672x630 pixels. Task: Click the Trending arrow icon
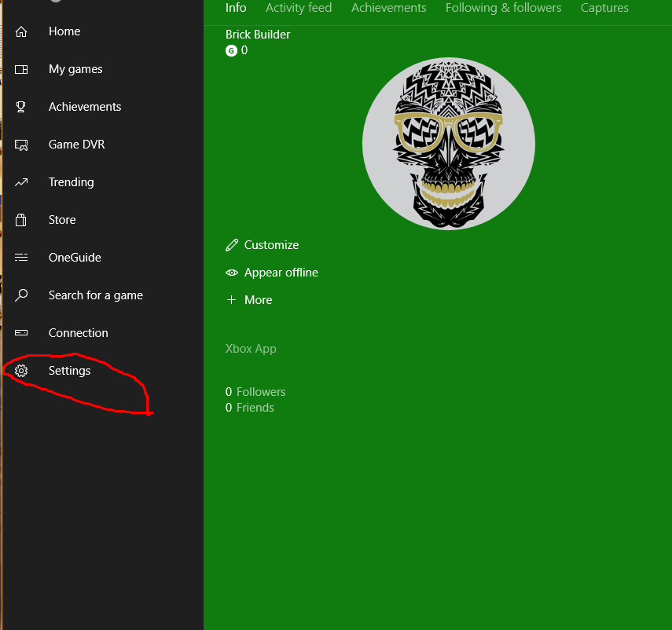point(21,182)
